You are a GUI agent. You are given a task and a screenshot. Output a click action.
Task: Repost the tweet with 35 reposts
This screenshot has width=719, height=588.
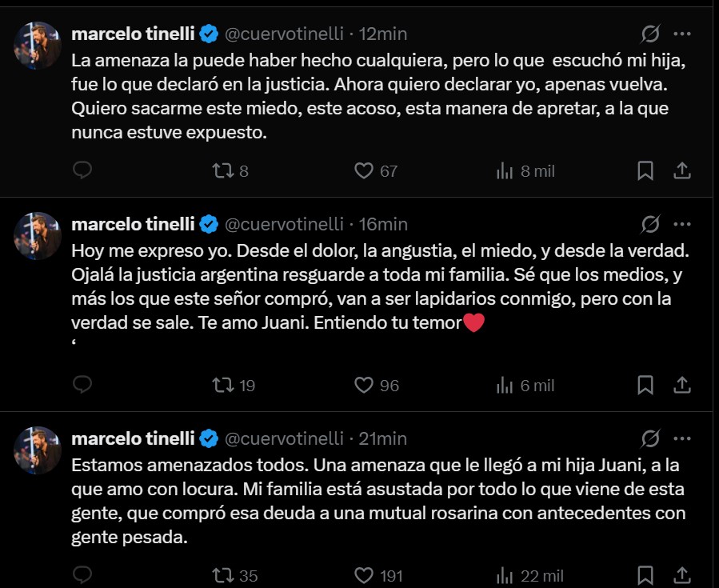tap(222, 575)
